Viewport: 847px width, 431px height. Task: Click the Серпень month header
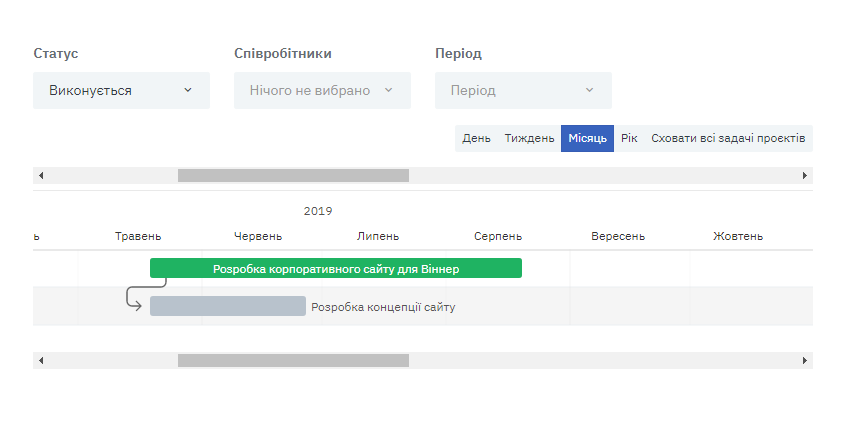pos(498,236)
